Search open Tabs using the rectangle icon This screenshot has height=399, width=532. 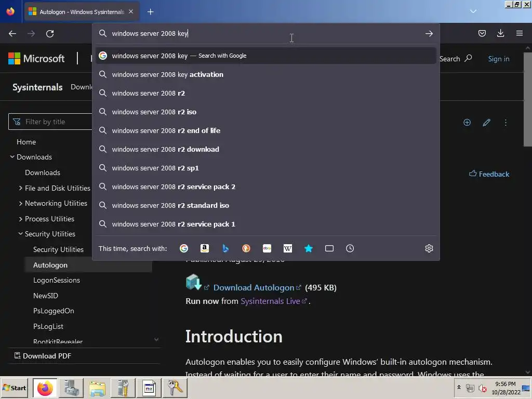329,248
